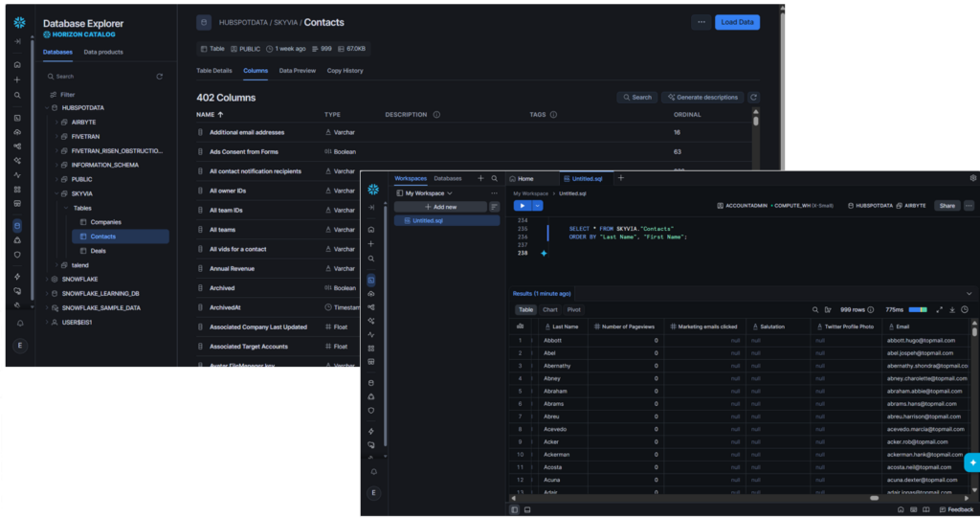Click the Add new button in workspace panel
Image resolution: width=980 pixels, height=518 pixels.
(440, 207)
